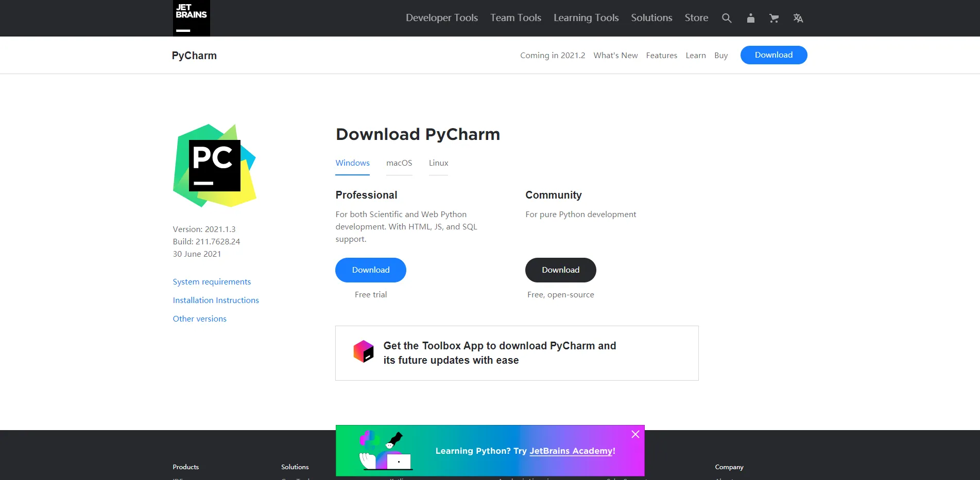Click the large PyCharm product logo

[215, 166]
